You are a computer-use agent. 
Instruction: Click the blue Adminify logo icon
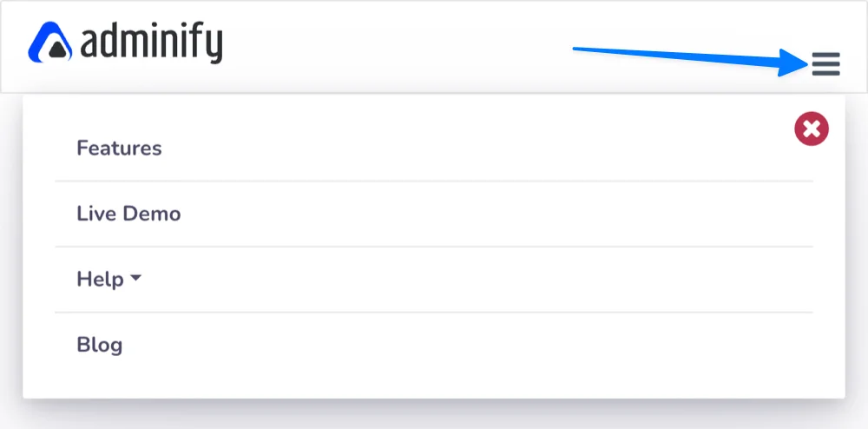tap(49, 42)
